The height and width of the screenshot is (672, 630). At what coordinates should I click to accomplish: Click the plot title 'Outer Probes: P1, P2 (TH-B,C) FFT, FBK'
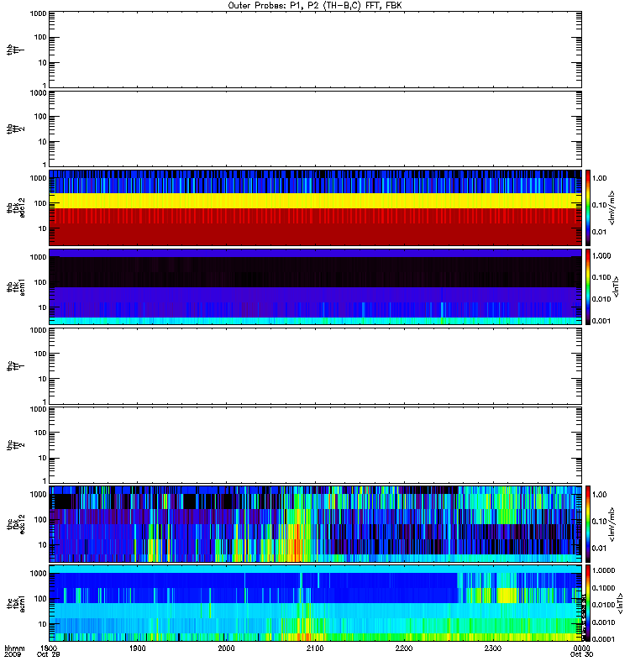tap(315, 6)
